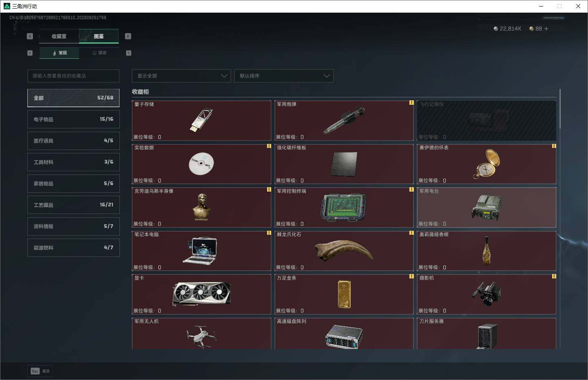Click the 三角洲行动 window title icon
Viewport: 588px width, 380px height.
[x=7, y=6]
